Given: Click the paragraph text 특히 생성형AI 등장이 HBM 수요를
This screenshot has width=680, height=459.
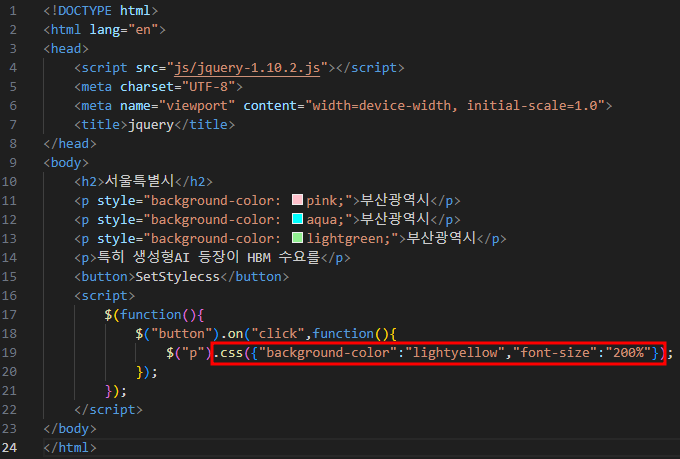Looking at the screenshot, I should (209, 257).
